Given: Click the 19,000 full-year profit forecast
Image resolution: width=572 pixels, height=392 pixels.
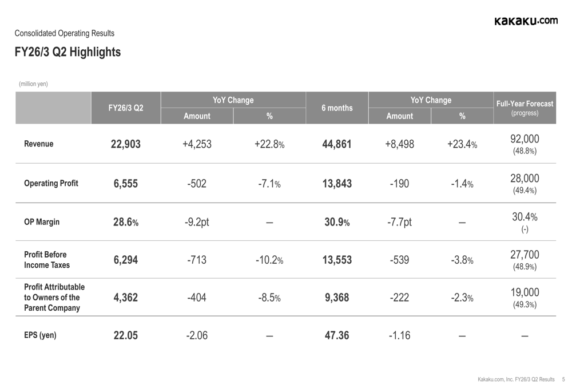Looking at the screenshot, I should point(525,291).
